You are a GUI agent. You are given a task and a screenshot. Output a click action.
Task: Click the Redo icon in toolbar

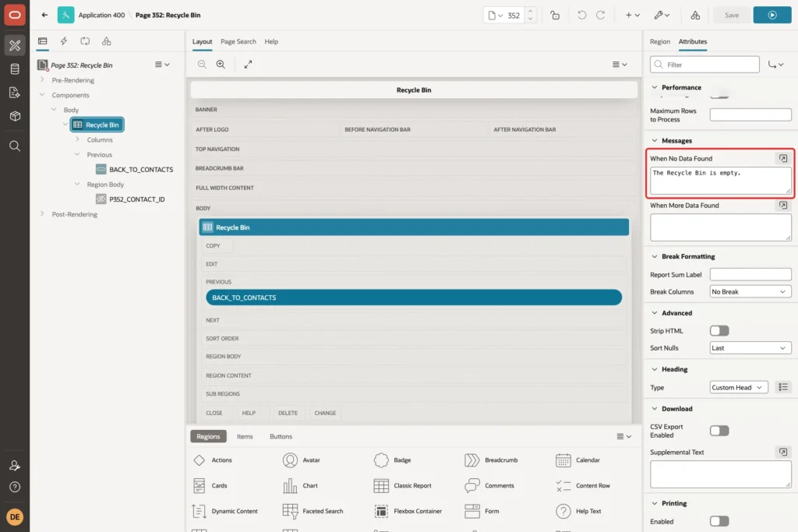601,16
